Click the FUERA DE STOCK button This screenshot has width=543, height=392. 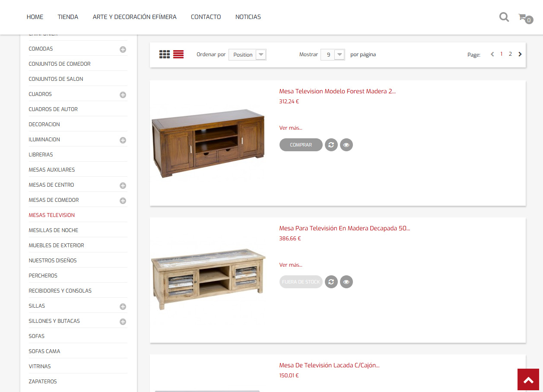[301, 282]
